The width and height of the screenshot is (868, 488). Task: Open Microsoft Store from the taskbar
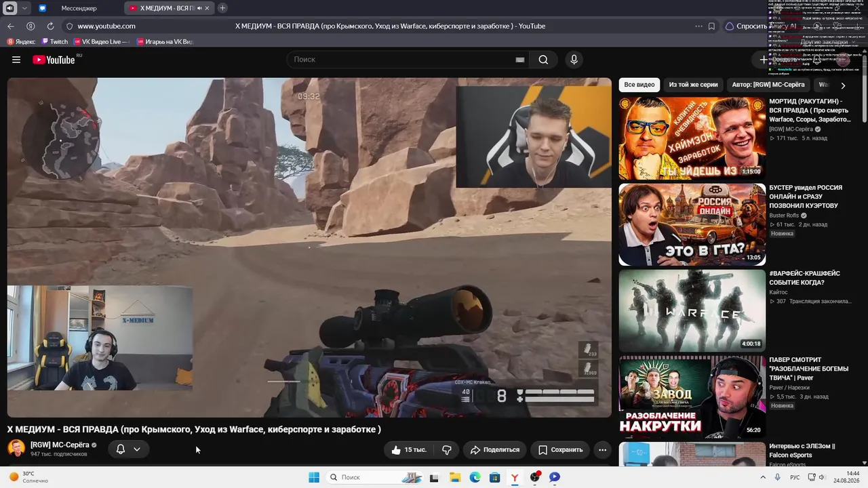point(495,477)
